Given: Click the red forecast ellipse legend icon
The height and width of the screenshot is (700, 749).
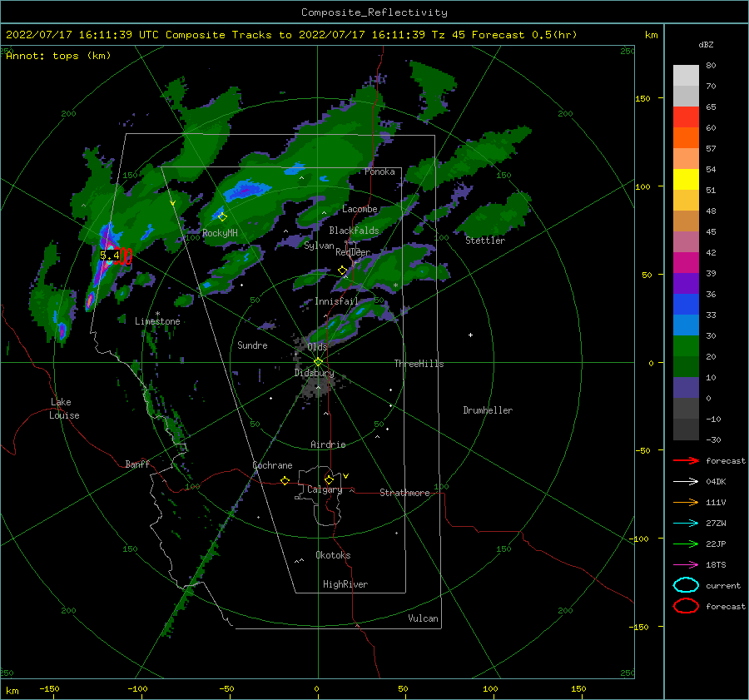Looking at the screenshot, I should coord(686,606).
